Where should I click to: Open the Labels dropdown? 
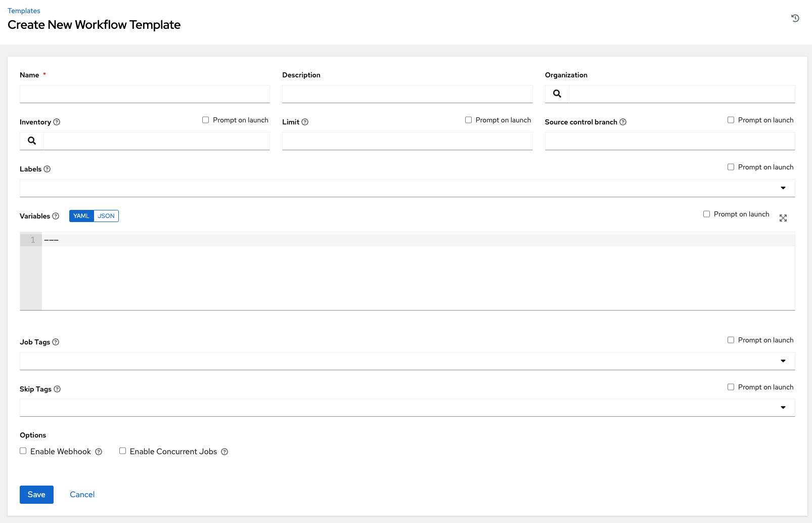click(x=783, y=188)
